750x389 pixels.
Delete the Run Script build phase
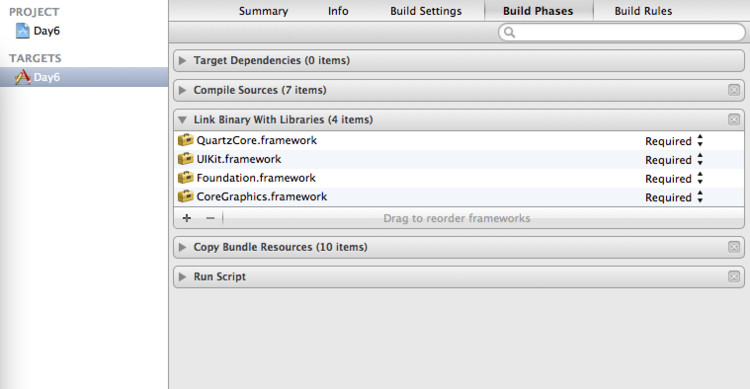(734, 277)
